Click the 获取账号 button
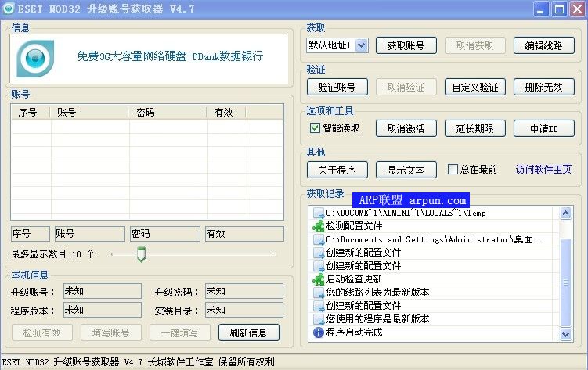Viewport: 588px width, 370px height. (406, 45)
